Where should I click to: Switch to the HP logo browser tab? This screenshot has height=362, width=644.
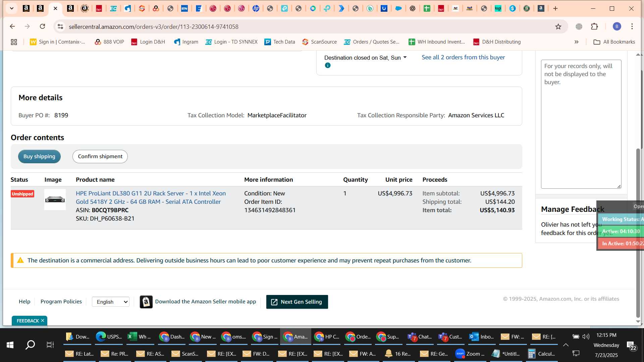[x=256, y=8]
